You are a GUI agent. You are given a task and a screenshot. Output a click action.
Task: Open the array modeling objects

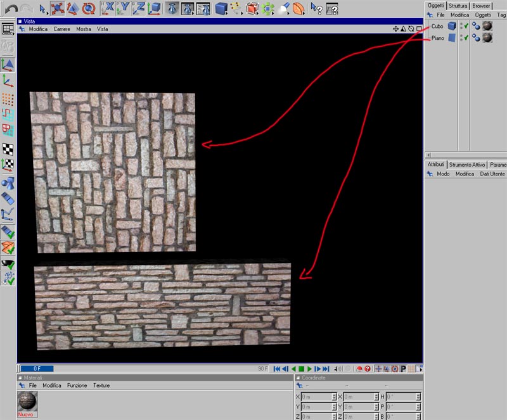tap(267, 9)
